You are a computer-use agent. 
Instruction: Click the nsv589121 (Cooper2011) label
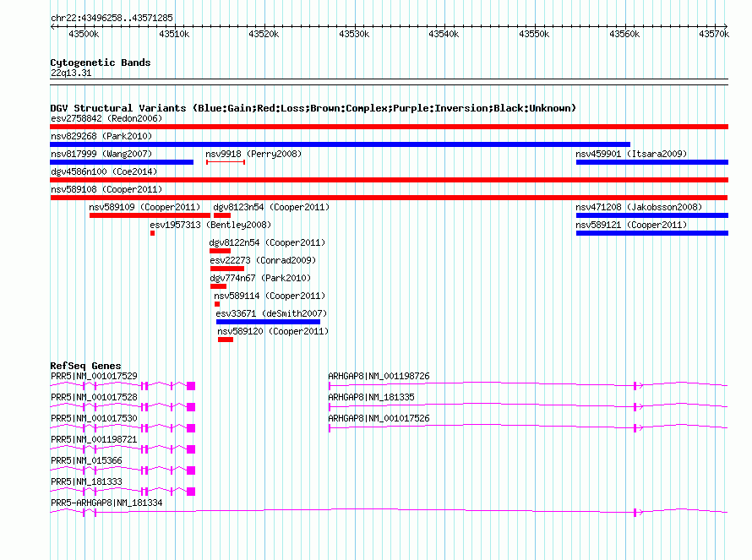pos(631,225)
